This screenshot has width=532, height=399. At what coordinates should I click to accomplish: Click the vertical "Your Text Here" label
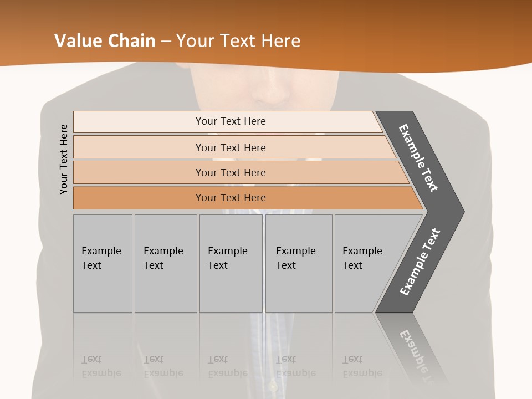pyautogui.click(x=64, y=159)
